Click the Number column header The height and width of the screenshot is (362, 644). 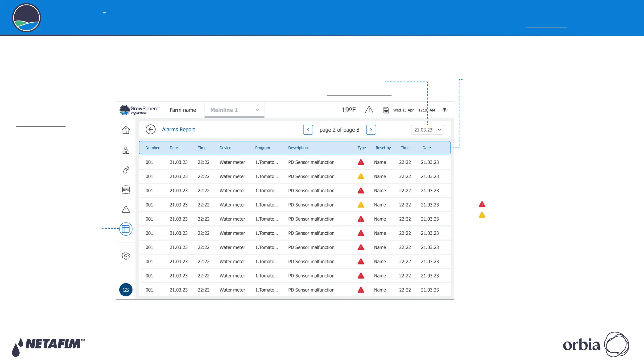tap(153, 148)
